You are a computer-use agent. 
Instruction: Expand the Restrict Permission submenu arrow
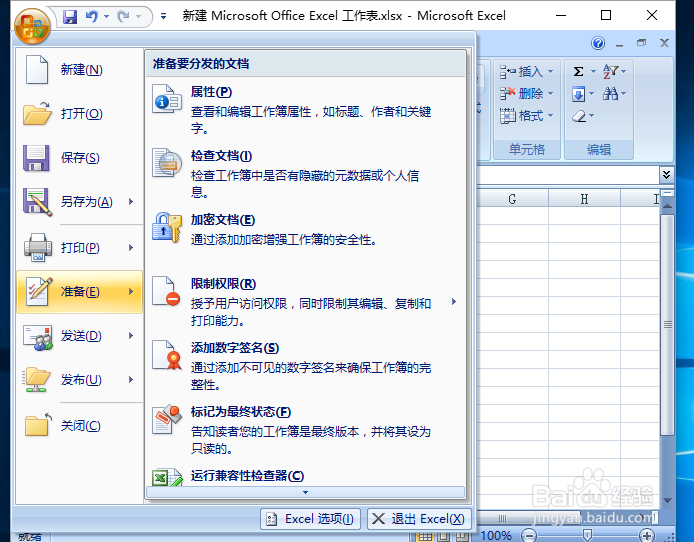point(454,302)
